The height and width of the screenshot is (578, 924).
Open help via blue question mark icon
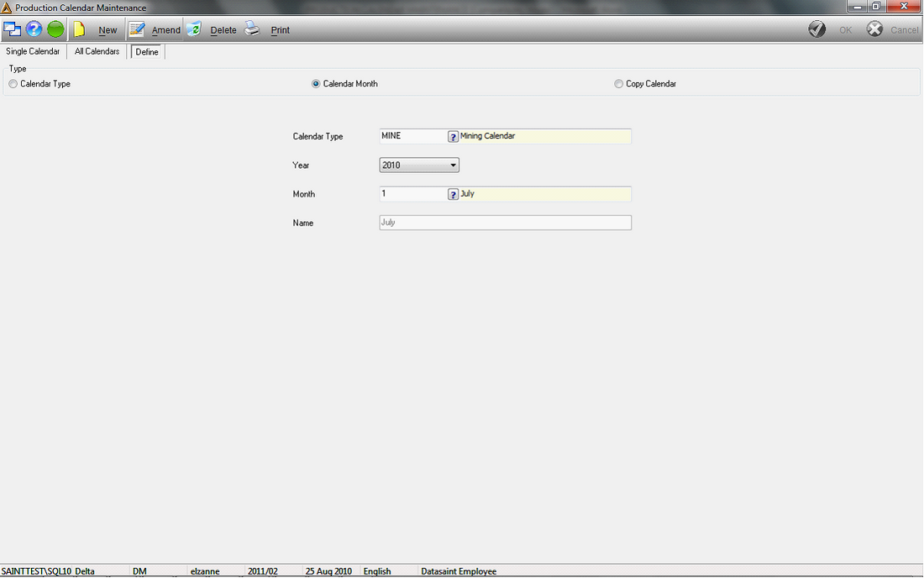[x=34, y=29]
